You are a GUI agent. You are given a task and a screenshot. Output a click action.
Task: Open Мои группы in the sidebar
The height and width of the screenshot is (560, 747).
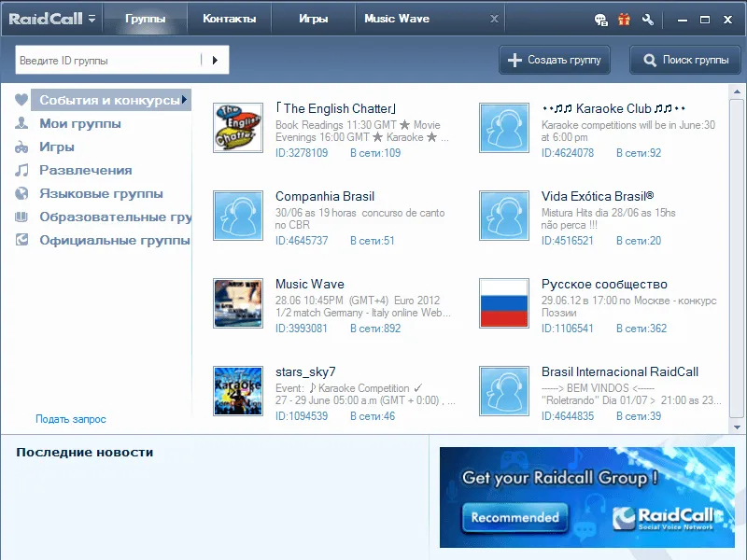click(x=80, y=123)
